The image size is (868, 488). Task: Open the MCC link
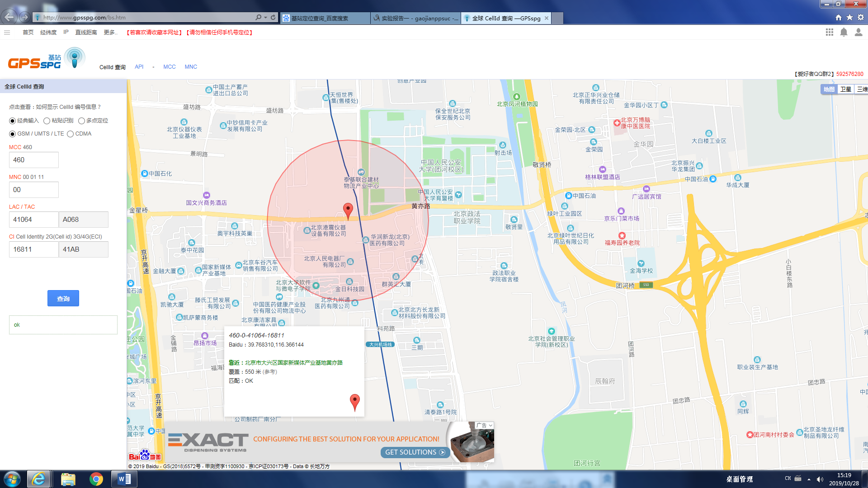(x=169, y=67)
